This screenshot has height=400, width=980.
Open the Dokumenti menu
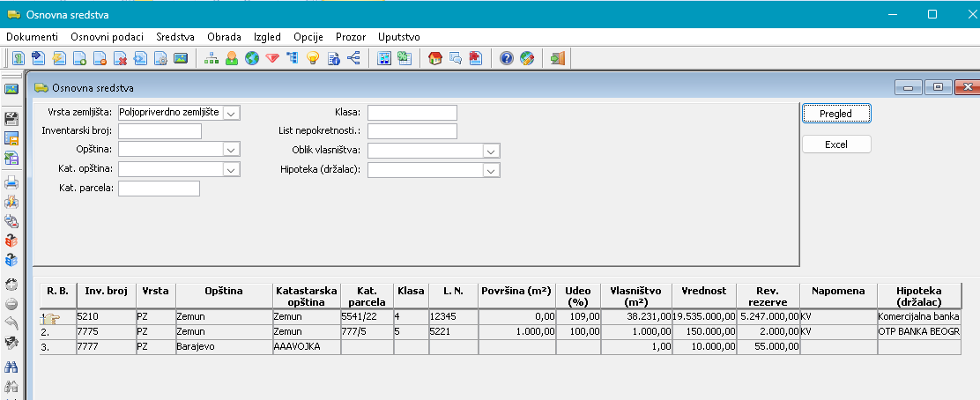pos(33,37)
